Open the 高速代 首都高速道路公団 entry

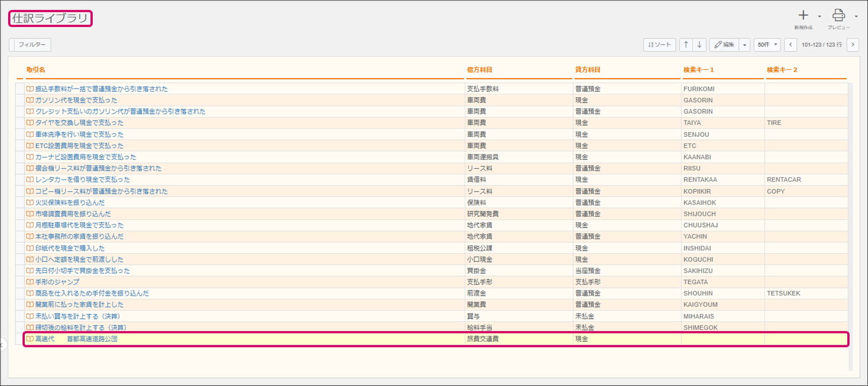tap(76, 339)
